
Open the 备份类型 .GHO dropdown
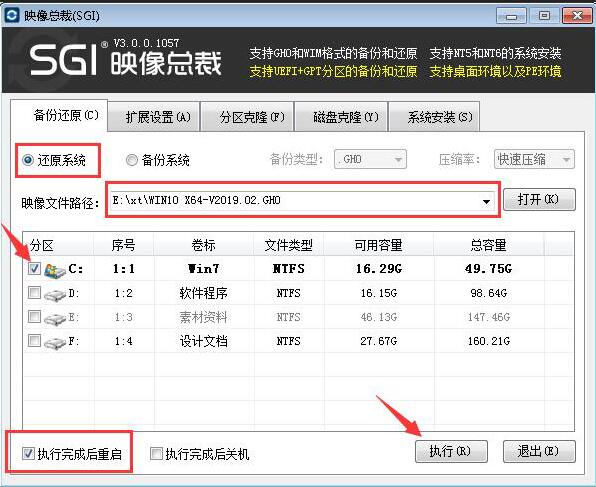click(x=370, y=159)
